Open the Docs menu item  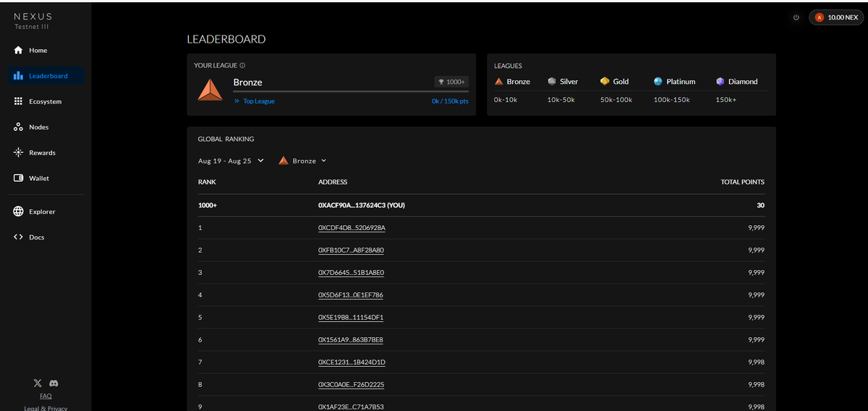(x=46, y=237)
